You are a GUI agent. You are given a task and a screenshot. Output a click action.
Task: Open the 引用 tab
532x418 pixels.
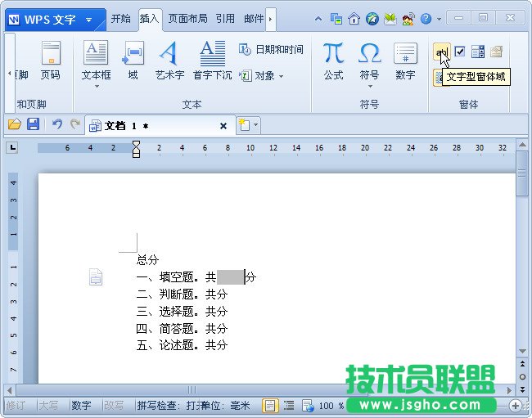click(x=225, y=18)
